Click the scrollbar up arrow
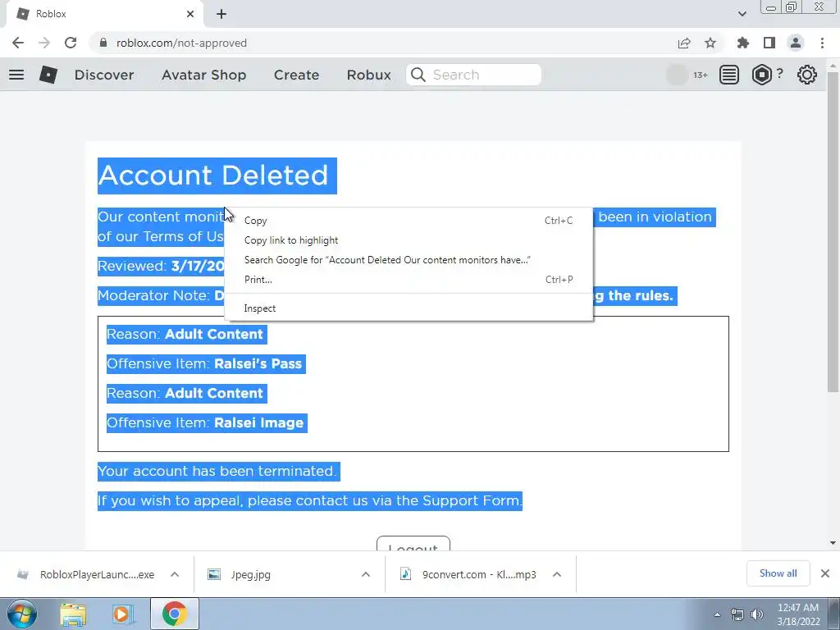Image resolution: width=840 pixels, height=630 pixels. click(833, 66)
